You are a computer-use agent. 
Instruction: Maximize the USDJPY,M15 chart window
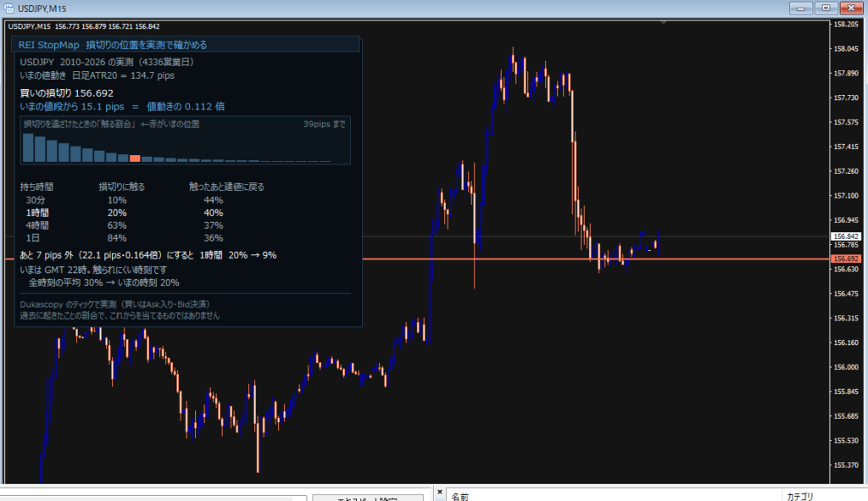click(x=826, y=8)
